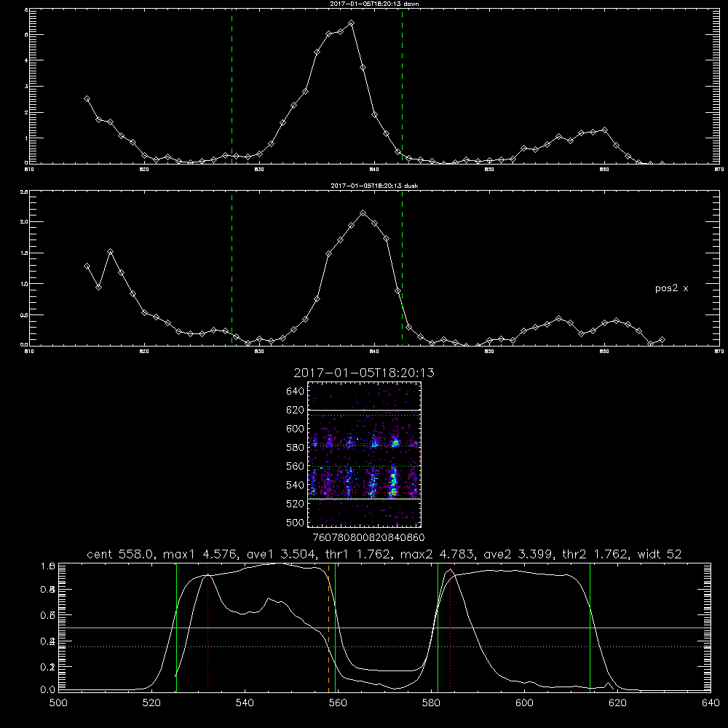Image resolution: width=728 pixels, height=728 pixels.
Task: Click the "cent 558.0" value in stats line
Action: [120, 554]
